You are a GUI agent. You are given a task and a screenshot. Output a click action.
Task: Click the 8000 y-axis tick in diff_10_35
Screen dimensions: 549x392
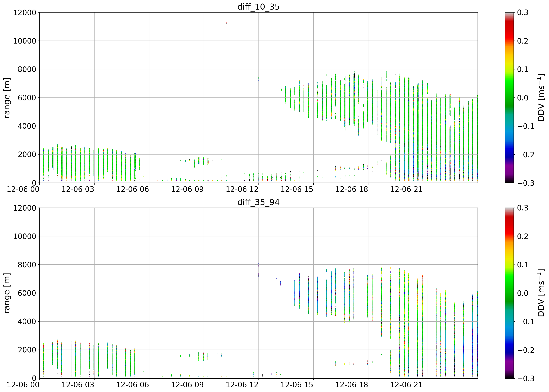(x=27, y=70)
